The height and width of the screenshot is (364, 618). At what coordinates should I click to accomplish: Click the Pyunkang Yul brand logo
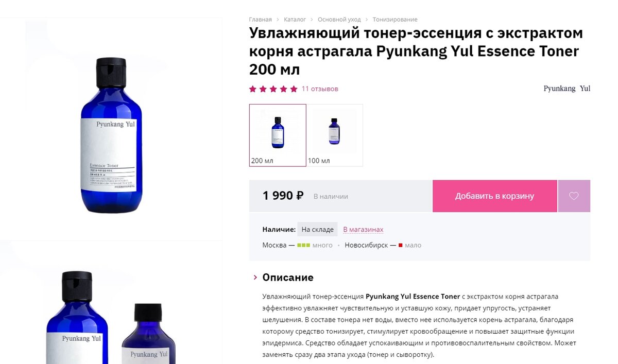pos(566,89)
